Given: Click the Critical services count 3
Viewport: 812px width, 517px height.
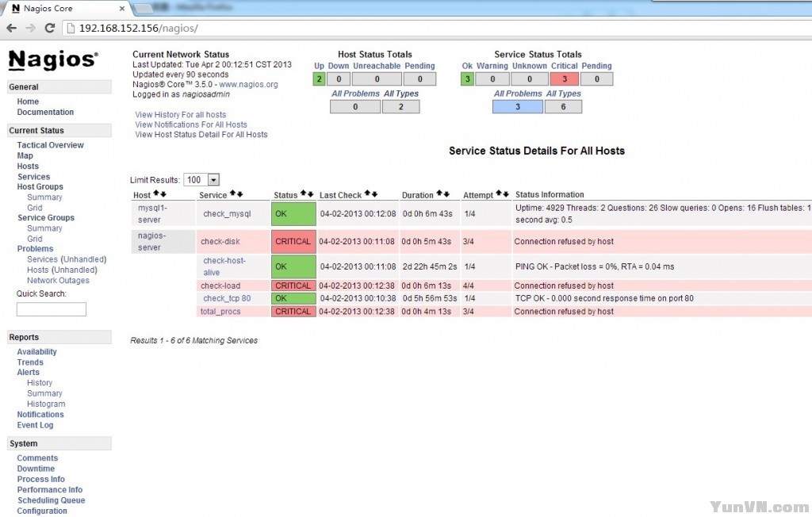Looking at the screenshot, I should coord(565,79).
